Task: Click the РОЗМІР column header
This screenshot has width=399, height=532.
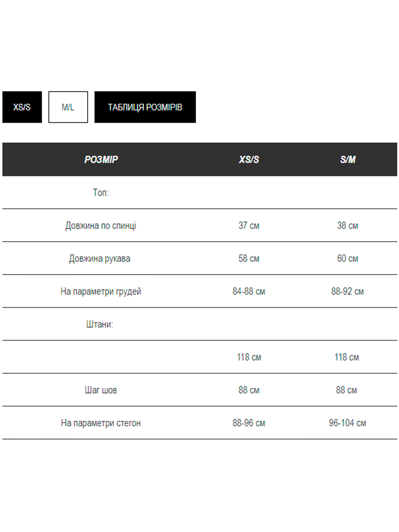Action: tap(101, 159)
